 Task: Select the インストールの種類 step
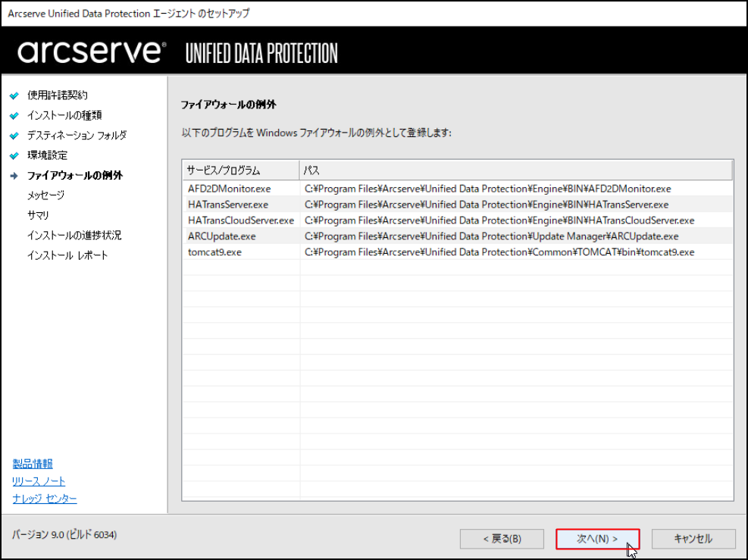coord(64,115)
